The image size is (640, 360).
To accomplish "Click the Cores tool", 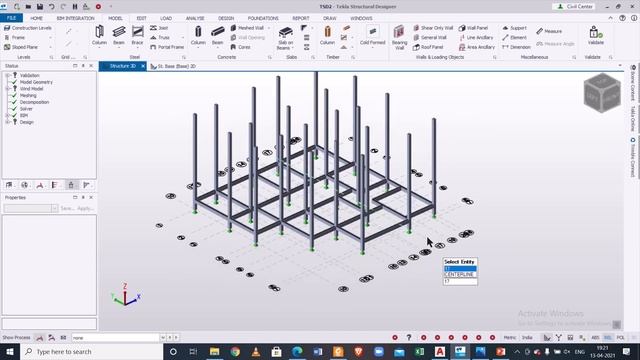I will [x=241, y=47].
